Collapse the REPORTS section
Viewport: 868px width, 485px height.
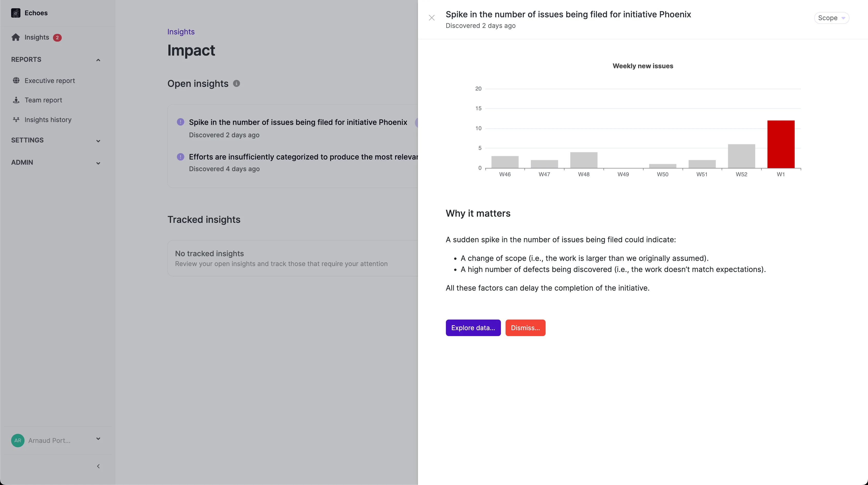[98, 60]
